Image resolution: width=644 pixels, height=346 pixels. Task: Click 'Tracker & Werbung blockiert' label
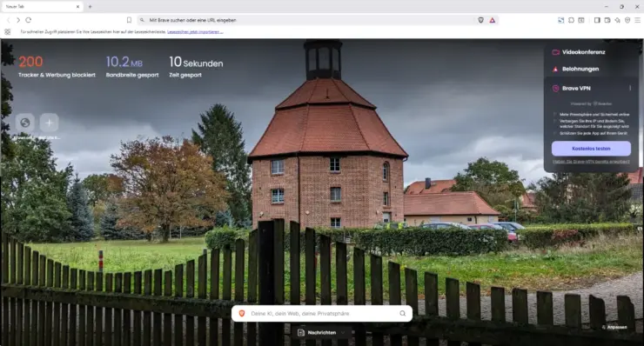57,75
